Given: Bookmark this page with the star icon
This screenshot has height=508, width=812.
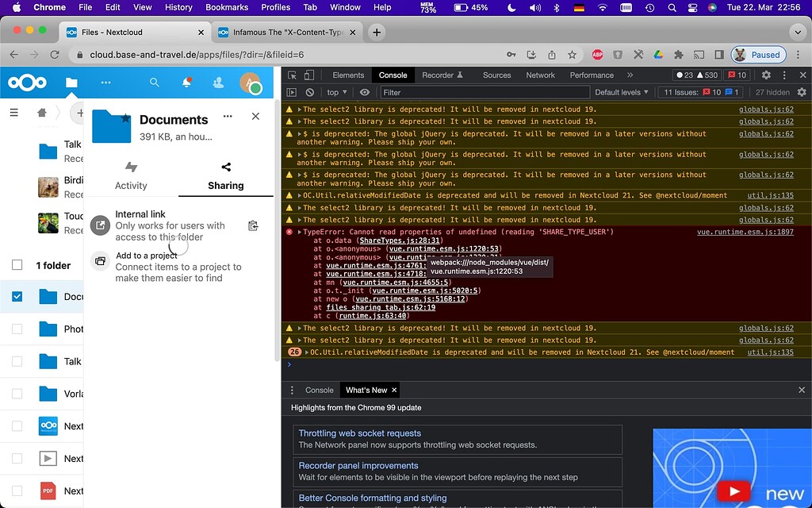Looking at the screenshot, I should pos(572,55).
